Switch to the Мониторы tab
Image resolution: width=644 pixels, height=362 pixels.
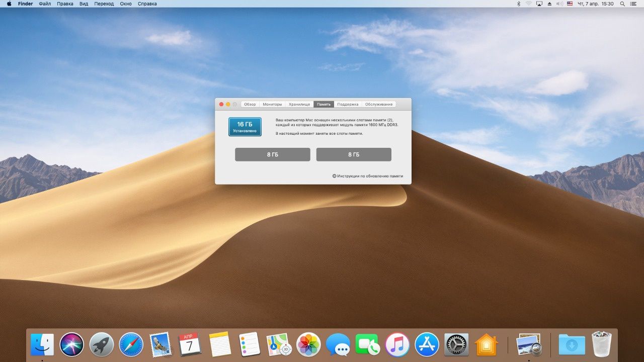pos(272,104)
